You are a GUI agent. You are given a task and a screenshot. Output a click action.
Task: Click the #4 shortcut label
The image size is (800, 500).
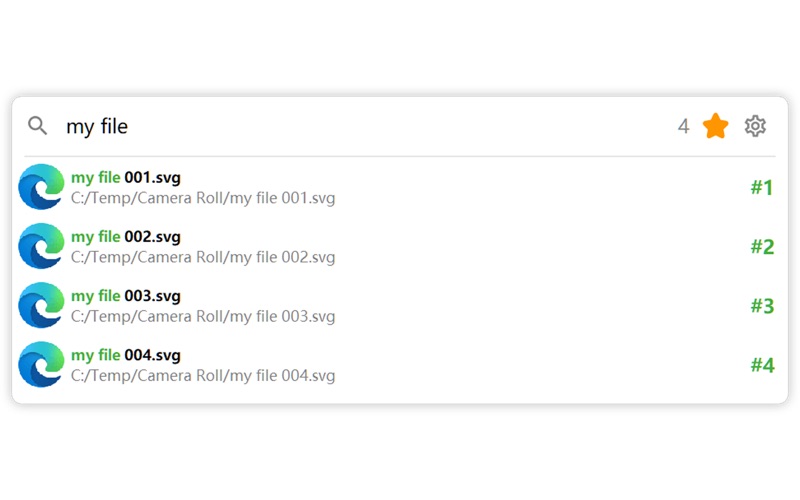762,365
